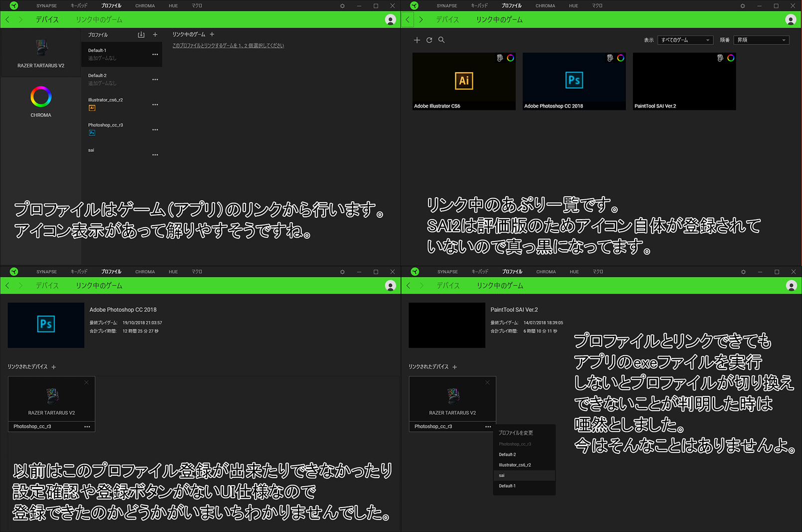Choose Illustrator_cs6_r2 from the profile change menu
This screenshot has height=532, width=802.
click(524, 465)
